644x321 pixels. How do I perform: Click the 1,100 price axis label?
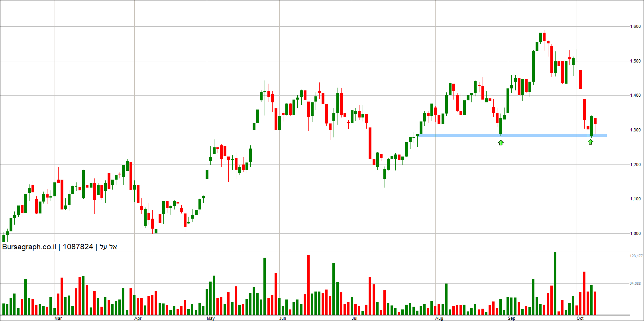(635, 199)
